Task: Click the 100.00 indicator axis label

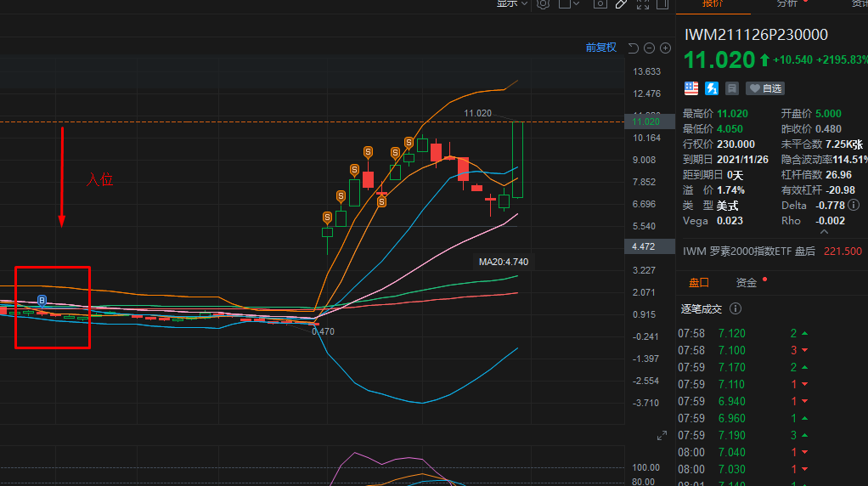Action: click(645, 468)
